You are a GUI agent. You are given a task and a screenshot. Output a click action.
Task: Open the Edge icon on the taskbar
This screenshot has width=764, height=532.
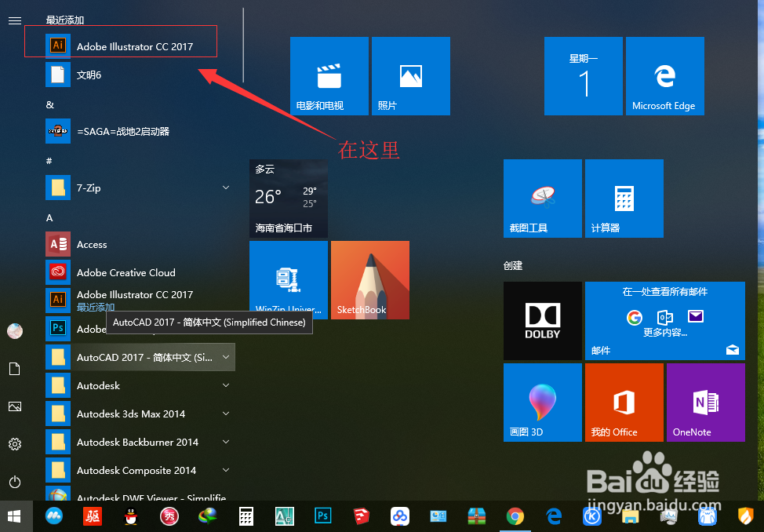554,516
